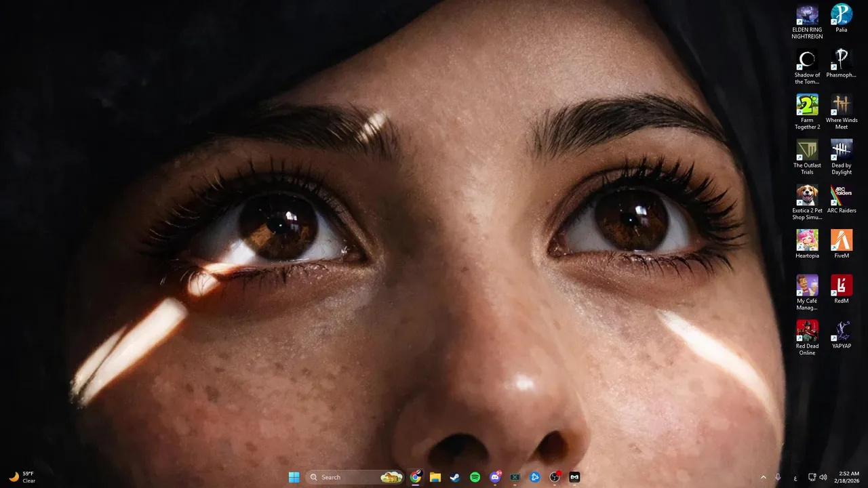Open the clock and date panel

click(848, 477)
